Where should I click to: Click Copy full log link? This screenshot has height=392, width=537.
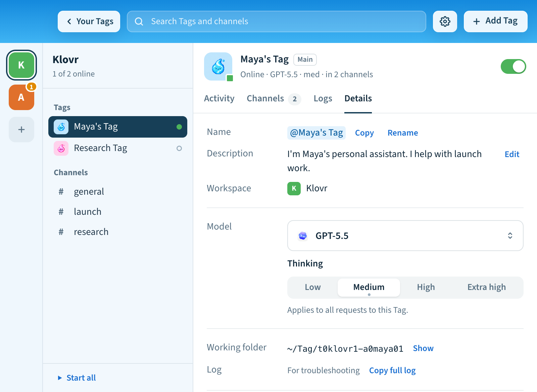[392, 371]
